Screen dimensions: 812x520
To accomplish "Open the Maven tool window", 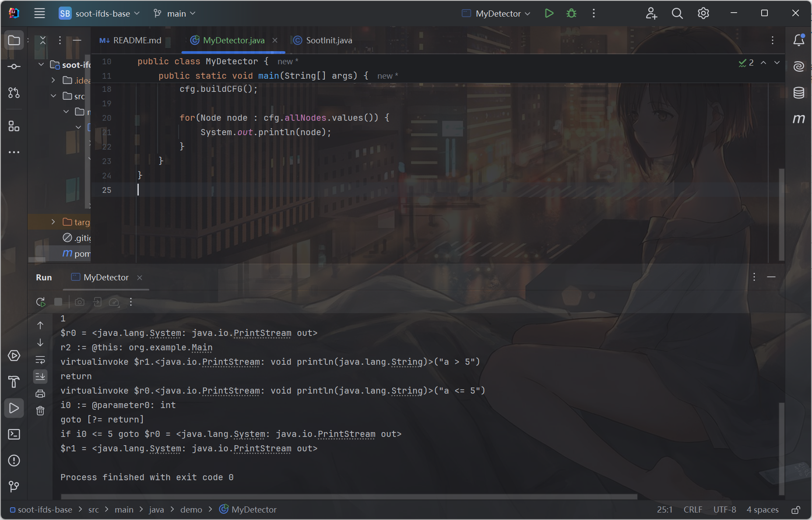I will click(798, 119).
